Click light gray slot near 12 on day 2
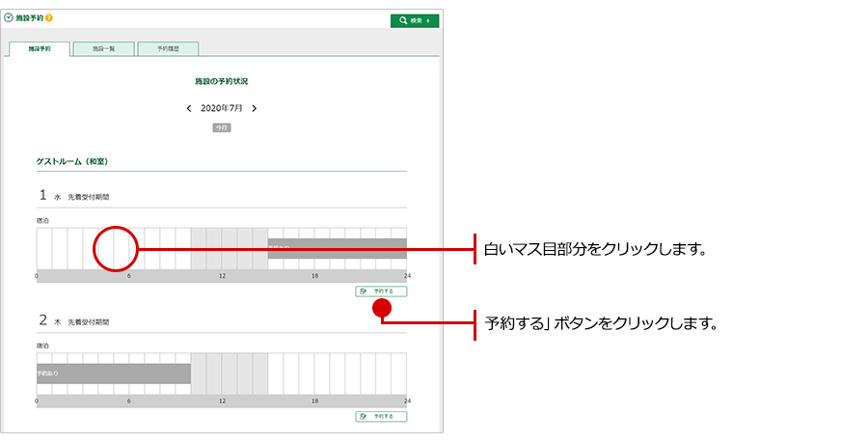Viewport: 868px width, 443px height. [x=229, y=374]
